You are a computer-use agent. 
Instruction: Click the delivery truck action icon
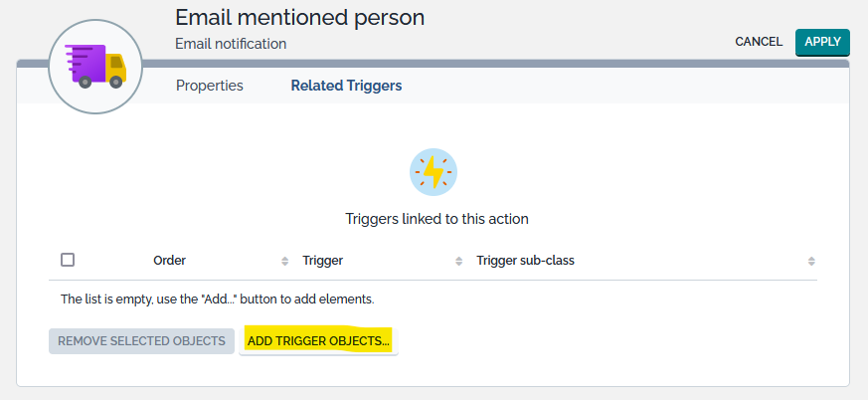96,65
